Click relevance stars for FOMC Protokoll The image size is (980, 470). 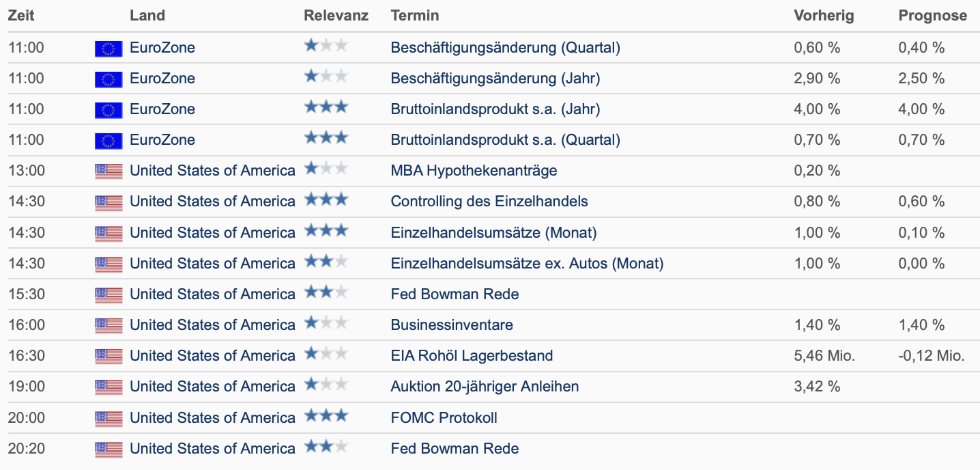pos(326,416)
